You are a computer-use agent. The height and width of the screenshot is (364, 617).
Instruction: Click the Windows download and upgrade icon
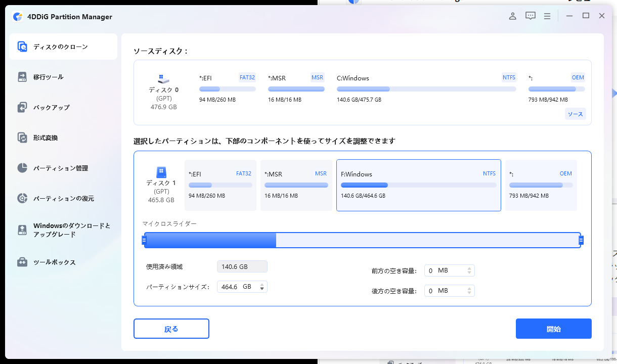(22, 230)
